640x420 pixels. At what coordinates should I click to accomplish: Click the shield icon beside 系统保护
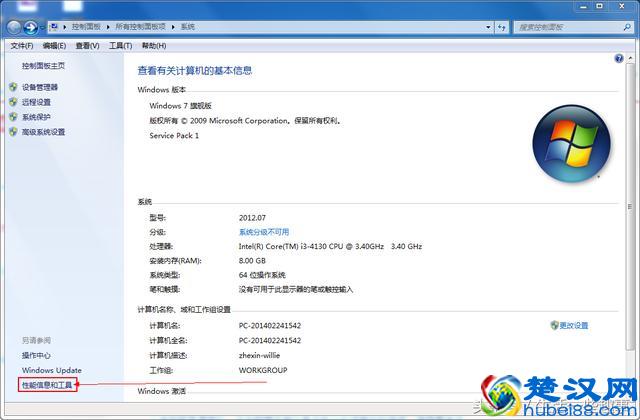point(13,117)
